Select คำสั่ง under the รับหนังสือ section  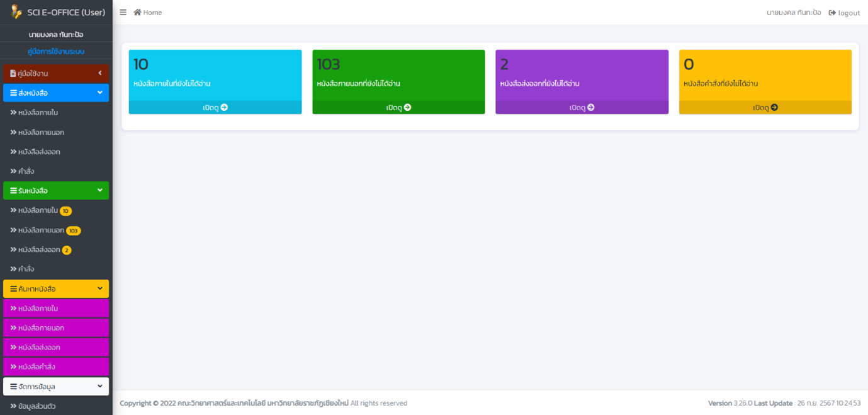click(x=26, y=269)
